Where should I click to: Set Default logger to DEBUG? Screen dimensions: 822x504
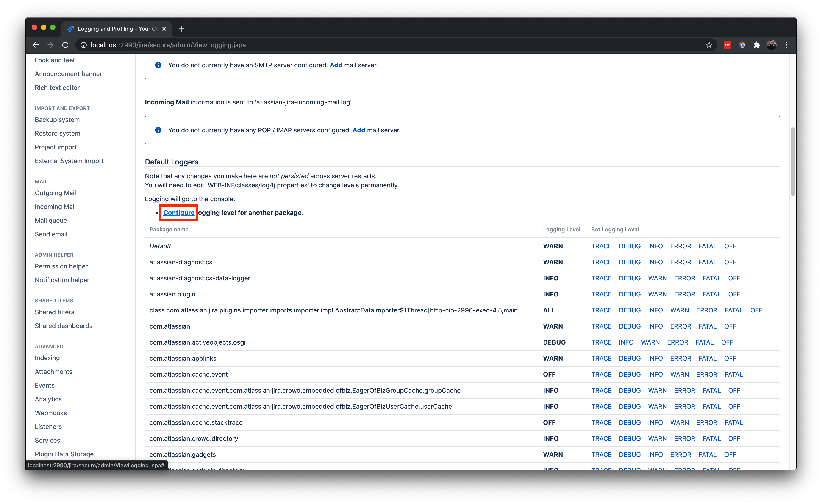click(630, 246)
